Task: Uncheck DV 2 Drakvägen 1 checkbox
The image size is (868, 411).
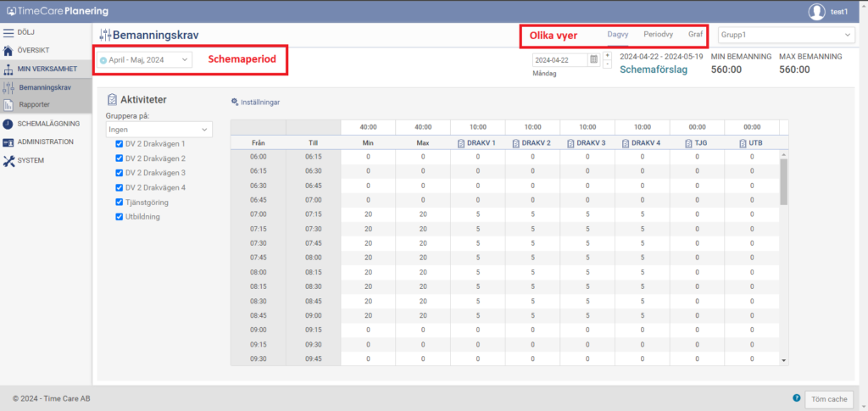Action: click(119, 144)
